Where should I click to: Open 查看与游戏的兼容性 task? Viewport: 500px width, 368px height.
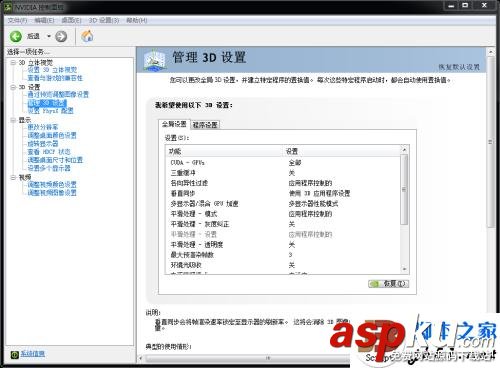(55, 78)
